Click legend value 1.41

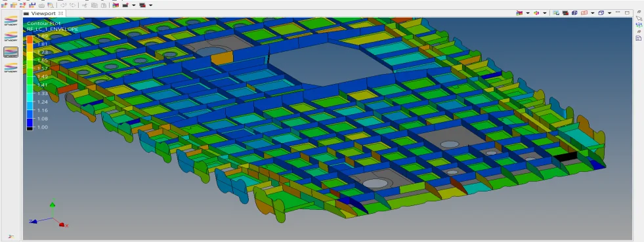(x=42, y=85)
